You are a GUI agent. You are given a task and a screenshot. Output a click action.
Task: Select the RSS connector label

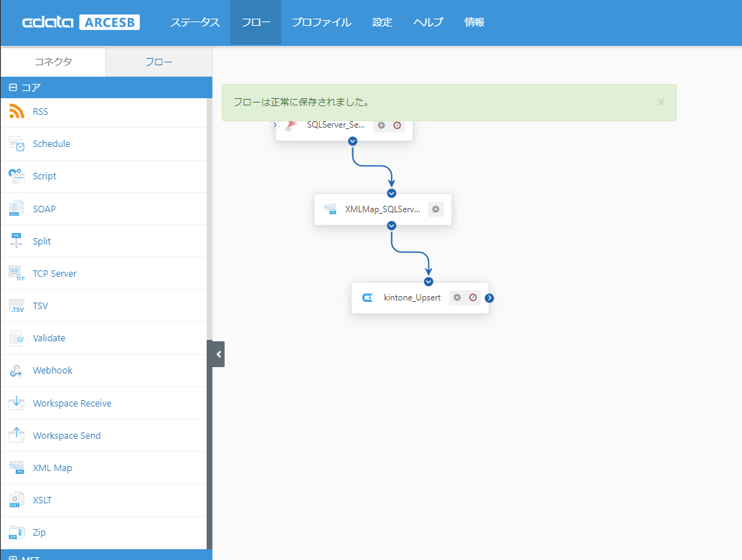pos(40,112)
